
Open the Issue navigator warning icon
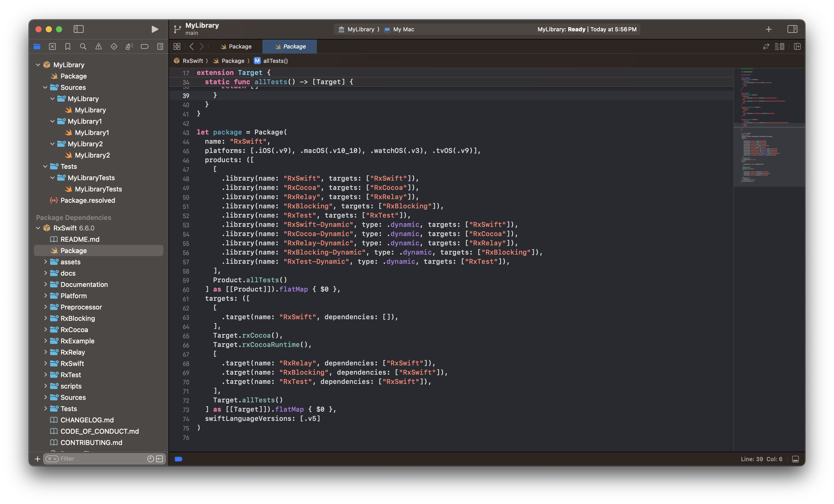pos(99,47)
